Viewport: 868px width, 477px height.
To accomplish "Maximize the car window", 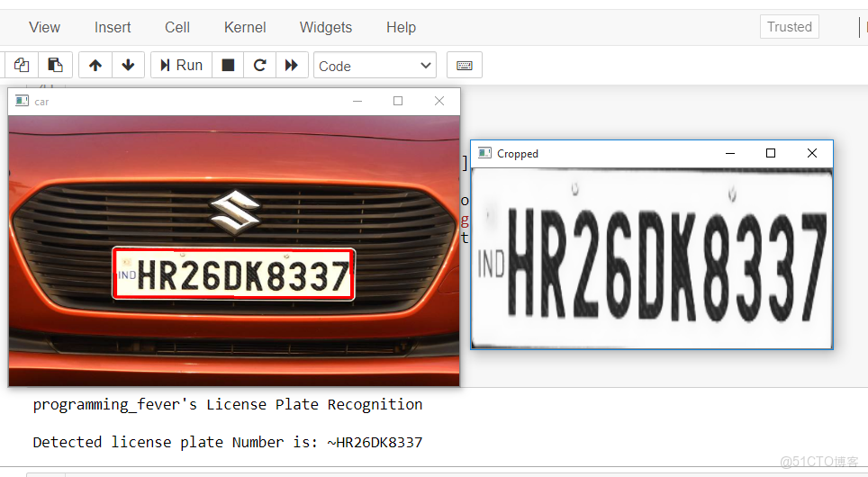I will point(398,101).
